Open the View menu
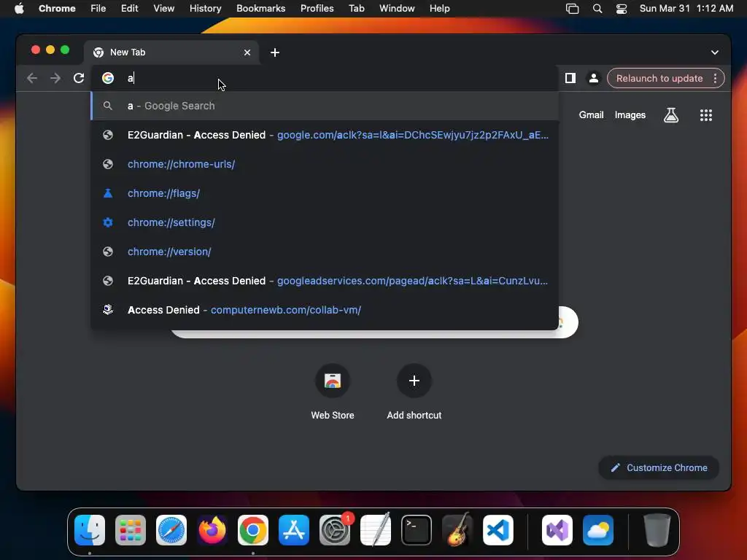 tap(164, 9)
